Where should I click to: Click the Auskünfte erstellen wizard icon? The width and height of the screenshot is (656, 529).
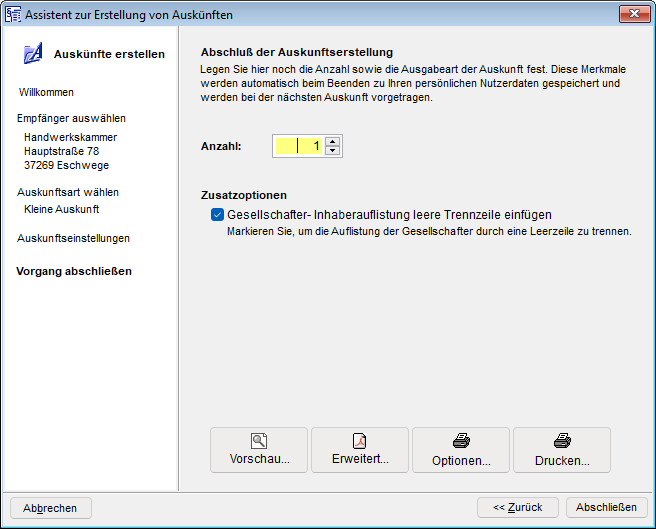click(33, 54)
